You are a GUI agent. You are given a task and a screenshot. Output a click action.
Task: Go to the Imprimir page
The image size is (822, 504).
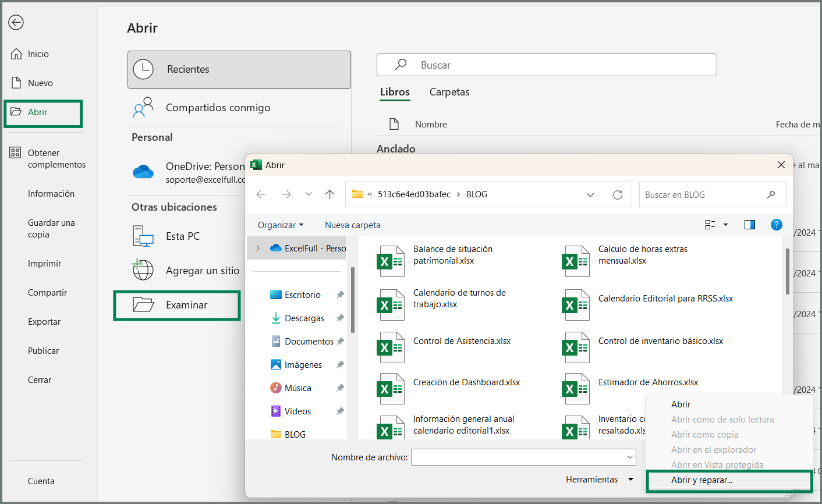point(44,264)
